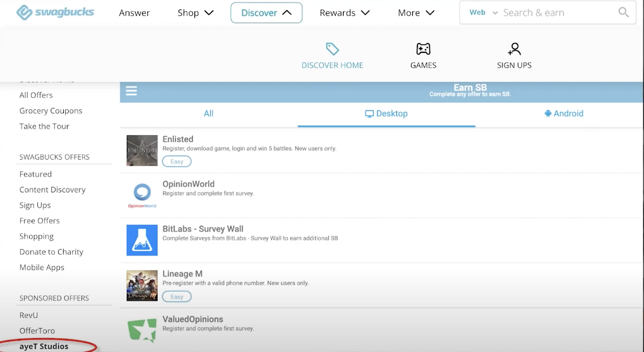Select Donate to Charity link

(51, 252)
